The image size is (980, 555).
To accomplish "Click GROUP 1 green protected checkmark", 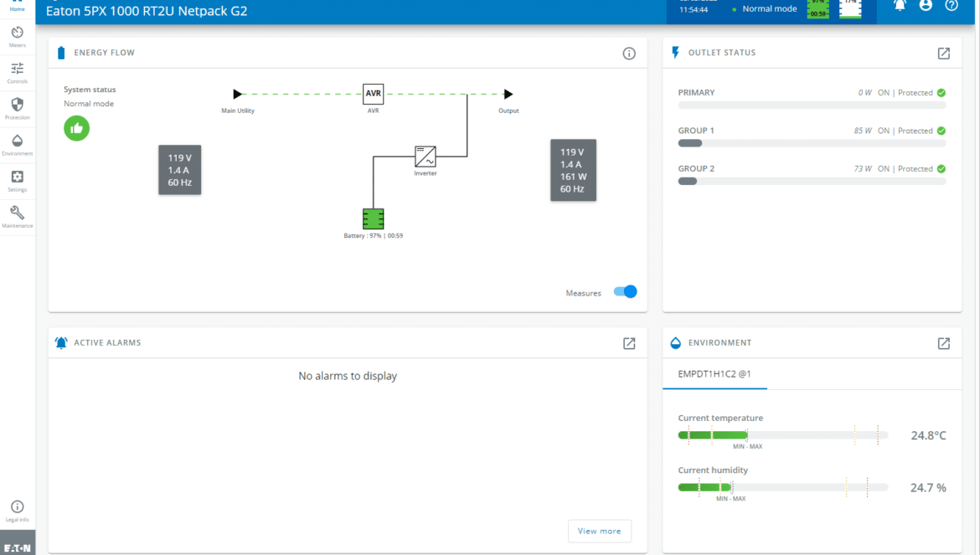I will click(941, 131).
